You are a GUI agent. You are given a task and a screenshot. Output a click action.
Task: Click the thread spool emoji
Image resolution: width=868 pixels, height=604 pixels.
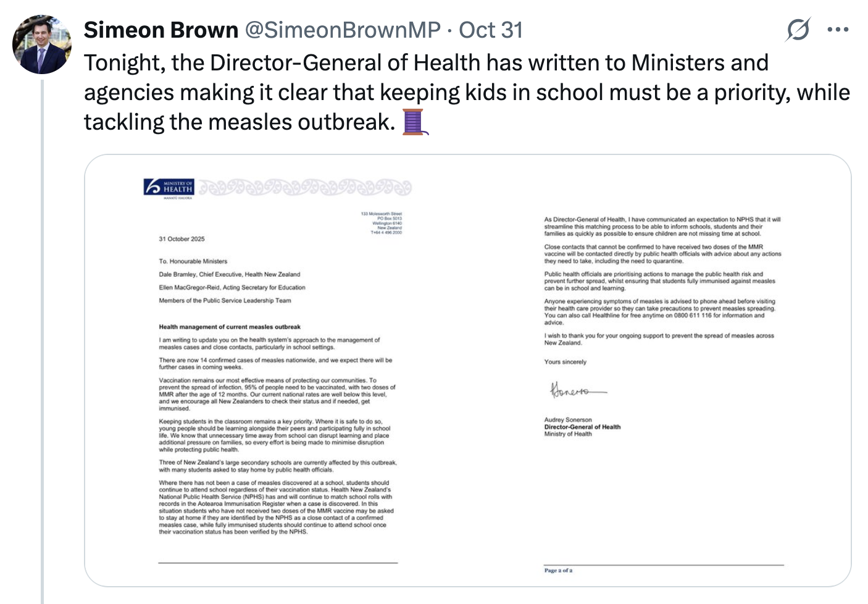[x=414, y=122]
